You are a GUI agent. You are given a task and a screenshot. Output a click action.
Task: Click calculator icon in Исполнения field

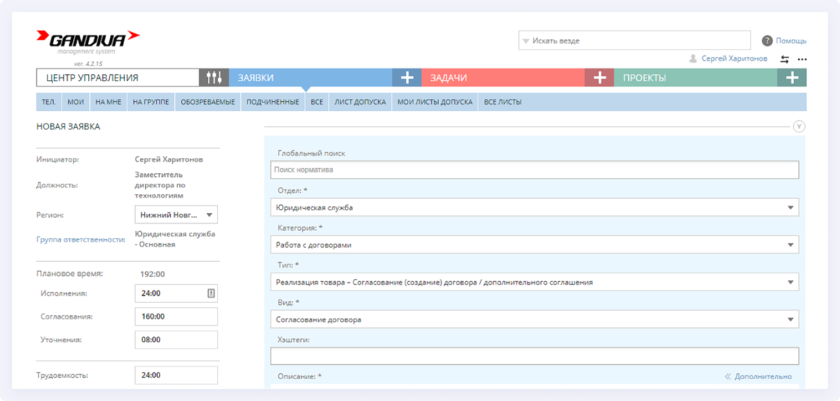[211, 293]
